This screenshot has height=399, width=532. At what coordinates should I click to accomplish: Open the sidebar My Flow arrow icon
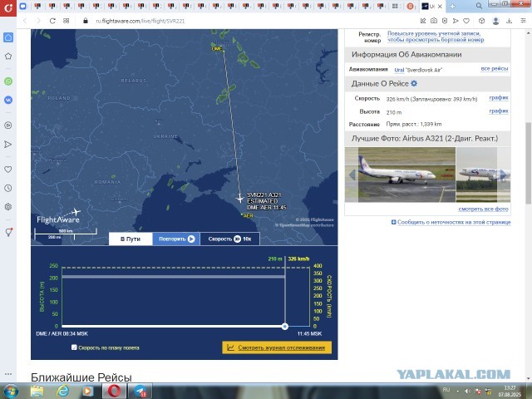click(x=8, y=144)
